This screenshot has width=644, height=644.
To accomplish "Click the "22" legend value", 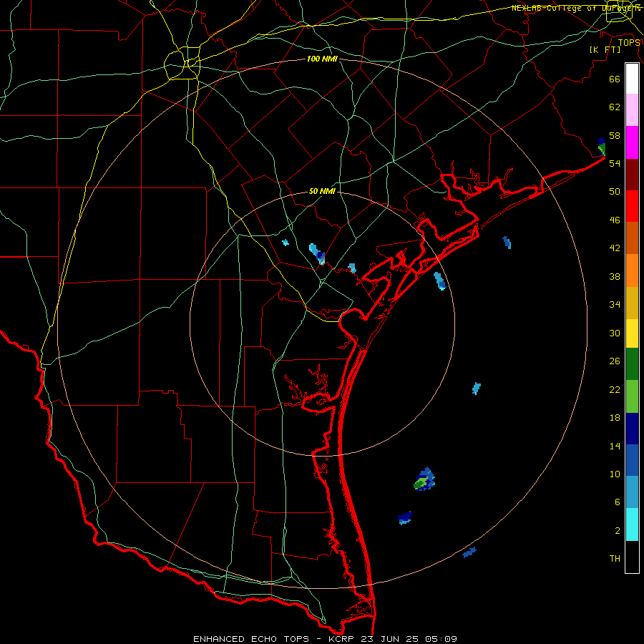I will (x=615, y=390).
